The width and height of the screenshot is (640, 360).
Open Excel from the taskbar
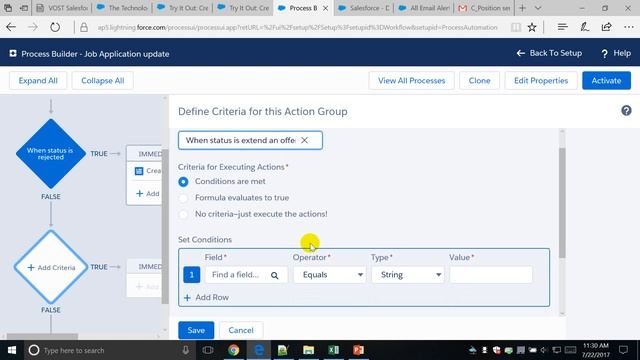pyautogui.click(x=333, y=350)
